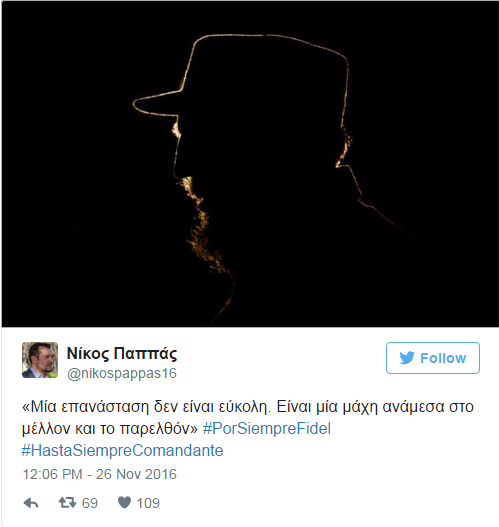Click the Twitter bird icon in Follow button
Screen dimensions: 499x527
pos(407,358)
